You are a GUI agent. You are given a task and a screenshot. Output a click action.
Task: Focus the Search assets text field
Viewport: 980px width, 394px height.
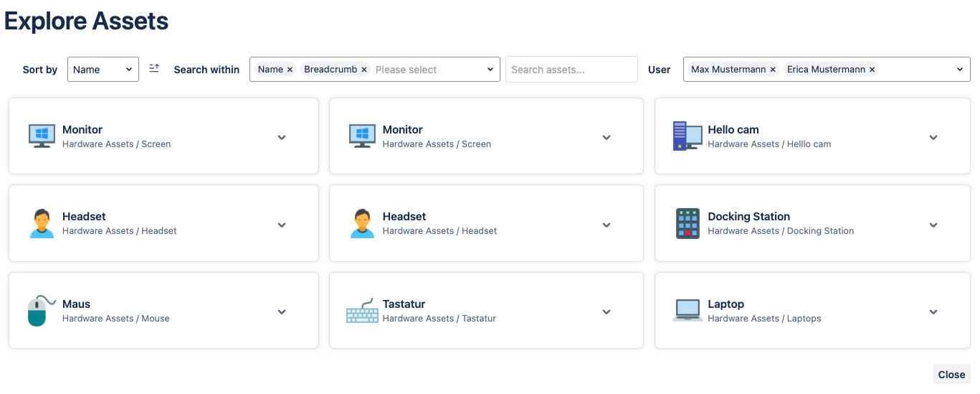571,70
